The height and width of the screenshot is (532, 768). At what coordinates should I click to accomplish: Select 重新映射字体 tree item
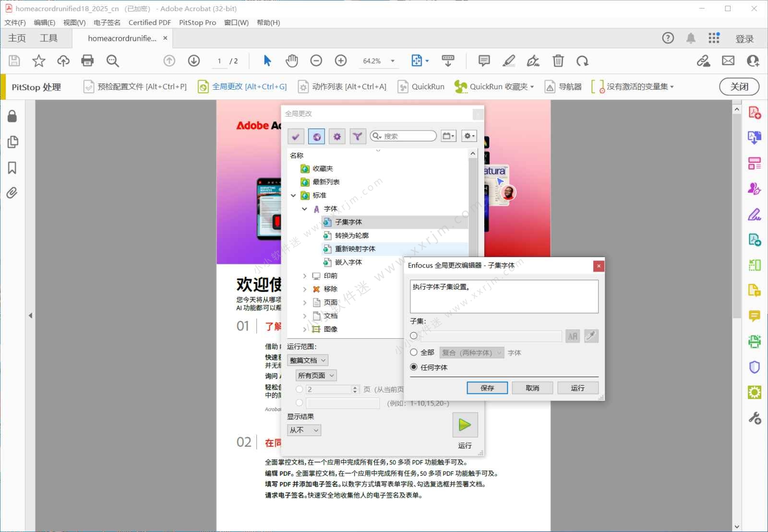(355, 249)
